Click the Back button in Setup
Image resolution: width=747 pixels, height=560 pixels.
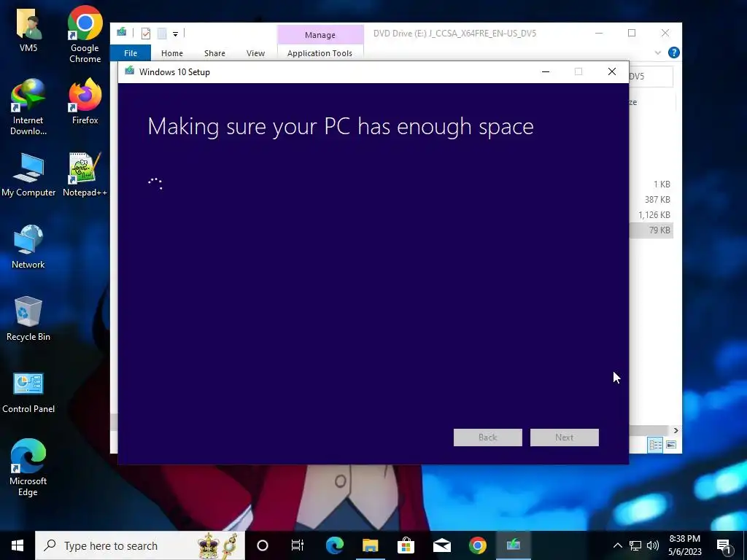click(488, 437)
